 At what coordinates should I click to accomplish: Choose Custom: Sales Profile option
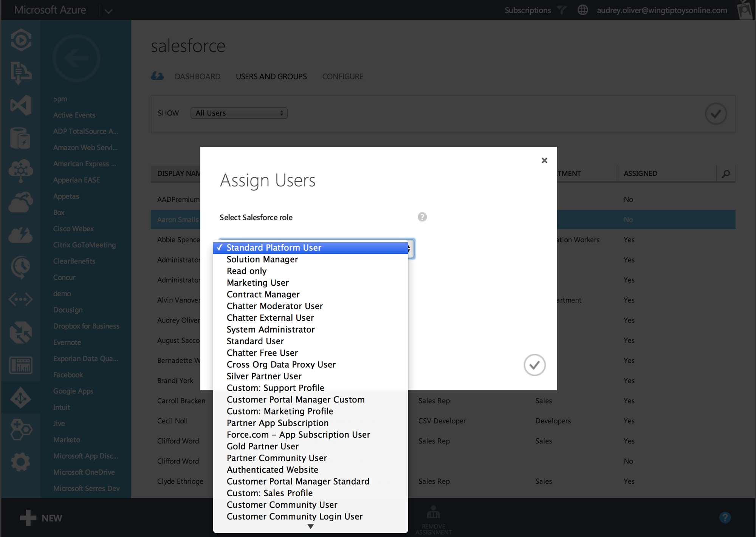point(310,494)
